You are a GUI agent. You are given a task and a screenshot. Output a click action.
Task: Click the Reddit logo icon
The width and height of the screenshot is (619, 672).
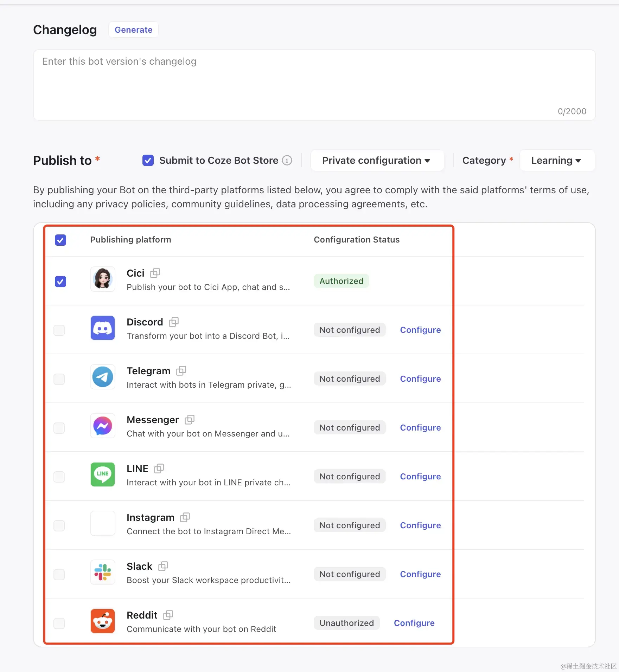coord(103,621)
